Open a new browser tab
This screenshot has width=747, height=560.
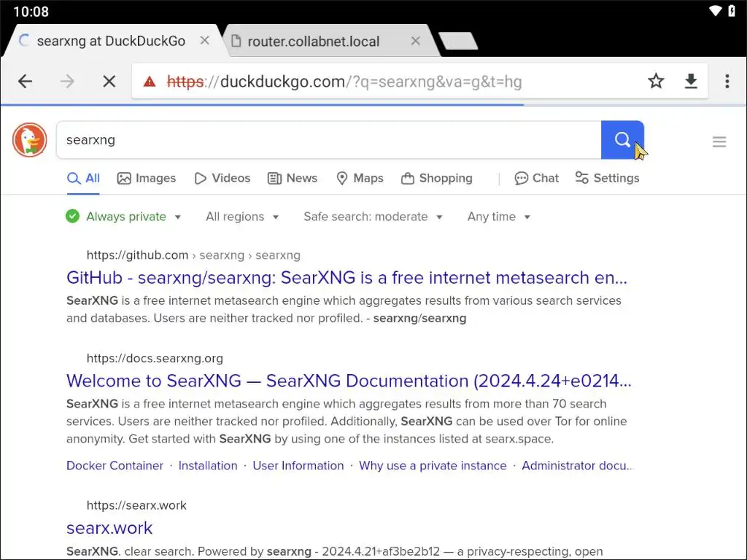[x=458, y=41]
